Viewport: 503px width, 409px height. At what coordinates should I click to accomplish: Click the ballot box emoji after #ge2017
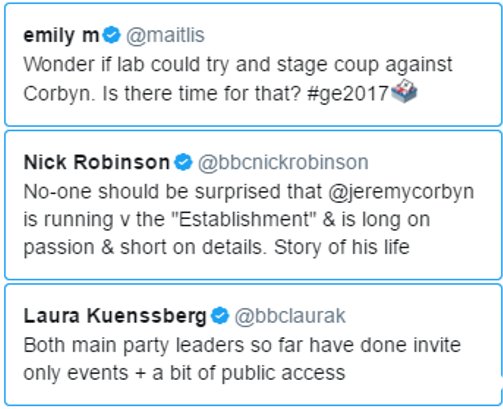click(404, 91)
